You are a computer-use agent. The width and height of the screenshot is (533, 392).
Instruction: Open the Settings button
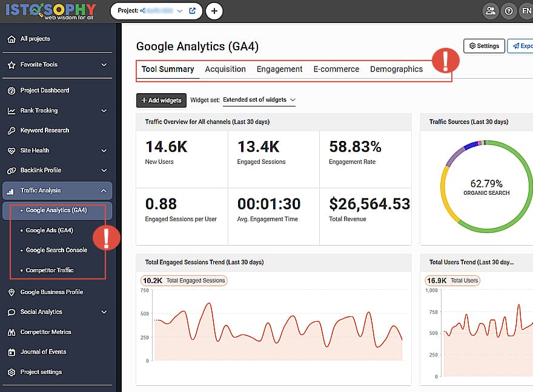pos(483,46)
